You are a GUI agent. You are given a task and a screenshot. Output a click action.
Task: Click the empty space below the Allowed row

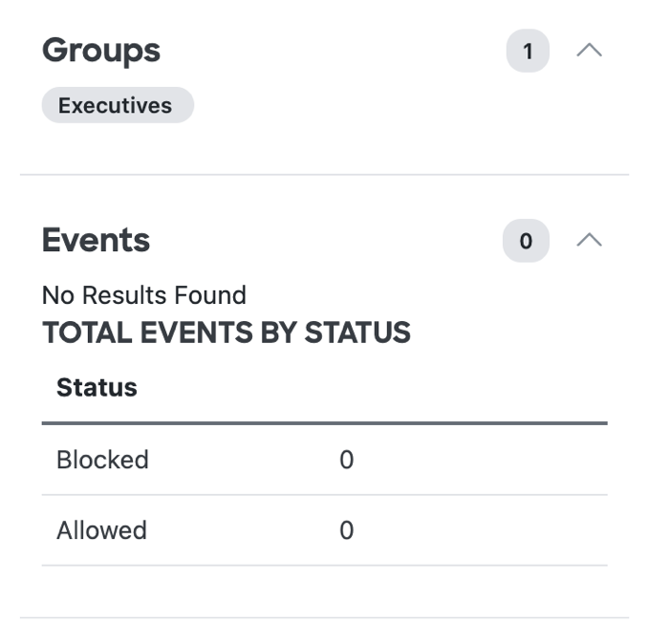pos(324,591)
